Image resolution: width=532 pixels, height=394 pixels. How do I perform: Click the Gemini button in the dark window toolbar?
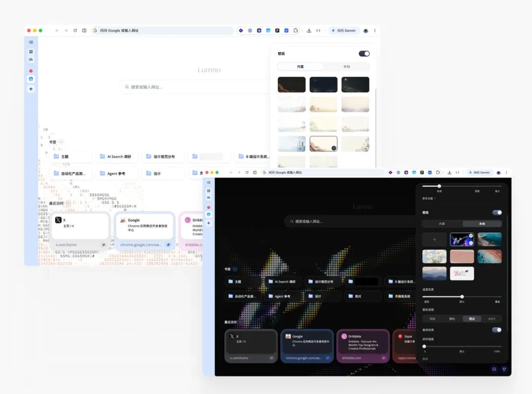click(x=479, y=173)
